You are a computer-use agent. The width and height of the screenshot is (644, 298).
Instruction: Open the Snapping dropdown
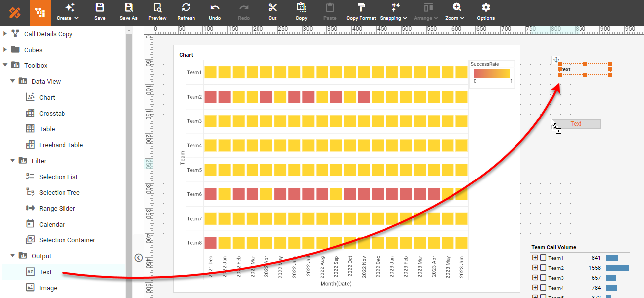(393, 12)
